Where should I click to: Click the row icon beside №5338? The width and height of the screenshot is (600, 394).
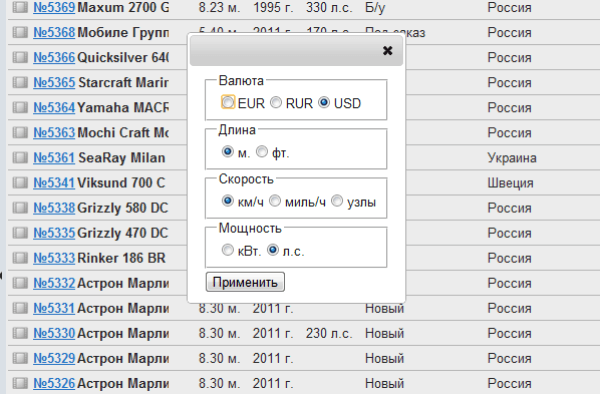[20, 208]
